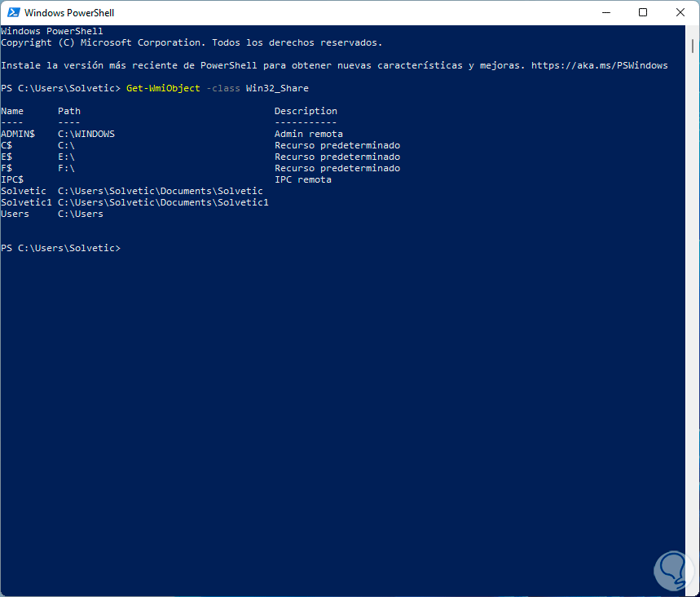Click the Windows PowerShell title text

[69, 13]
